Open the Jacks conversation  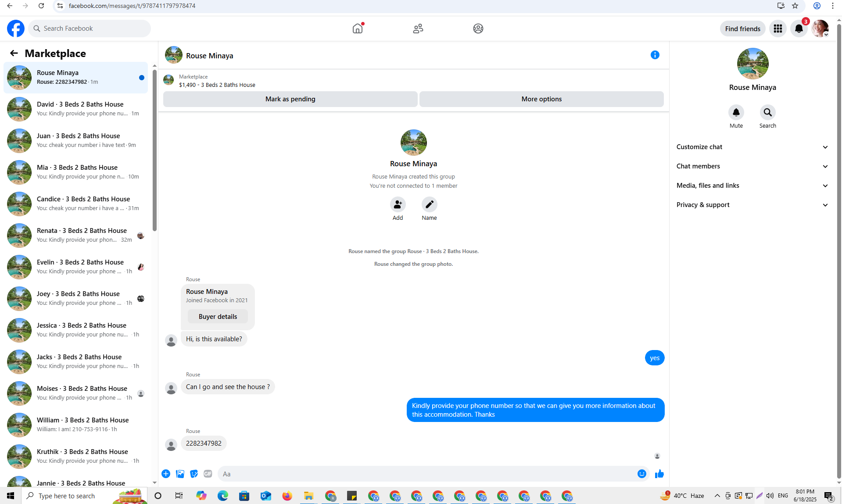75,361
